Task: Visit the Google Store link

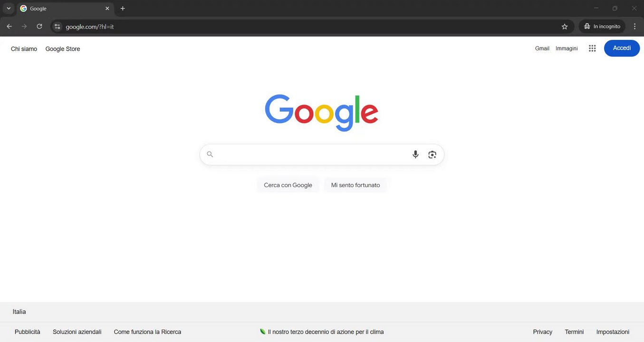Action: tap(63, 49)
